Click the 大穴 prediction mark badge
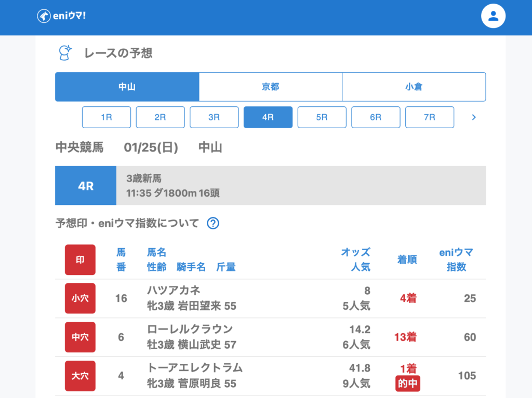 [x=80, y=376]
